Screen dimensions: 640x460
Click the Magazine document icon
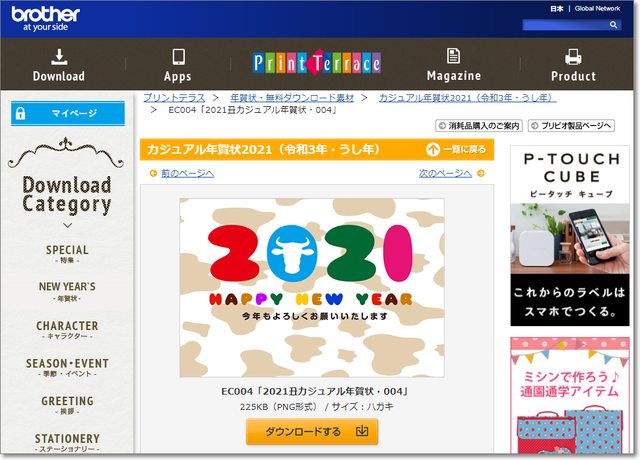click(x=454, y=56)
